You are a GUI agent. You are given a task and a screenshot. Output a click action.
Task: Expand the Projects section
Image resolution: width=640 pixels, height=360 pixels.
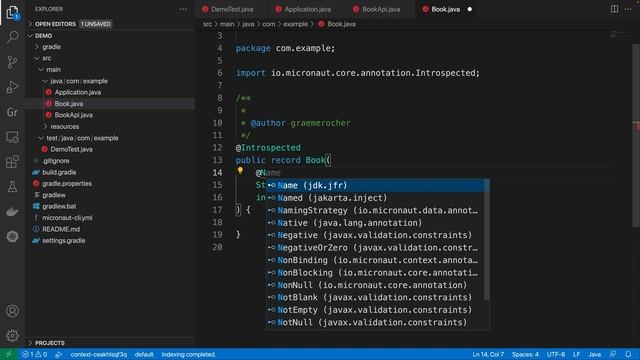pos(111,343)
